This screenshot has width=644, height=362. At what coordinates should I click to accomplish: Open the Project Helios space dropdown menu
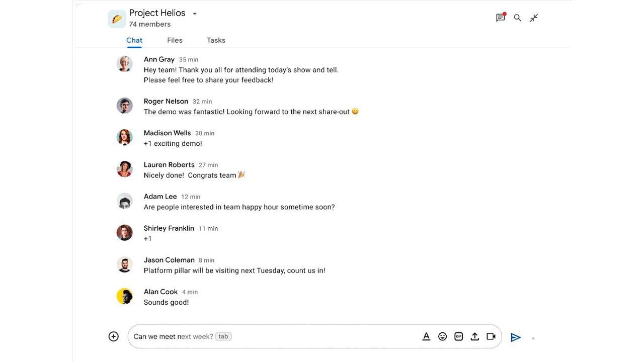click(195, 14)
